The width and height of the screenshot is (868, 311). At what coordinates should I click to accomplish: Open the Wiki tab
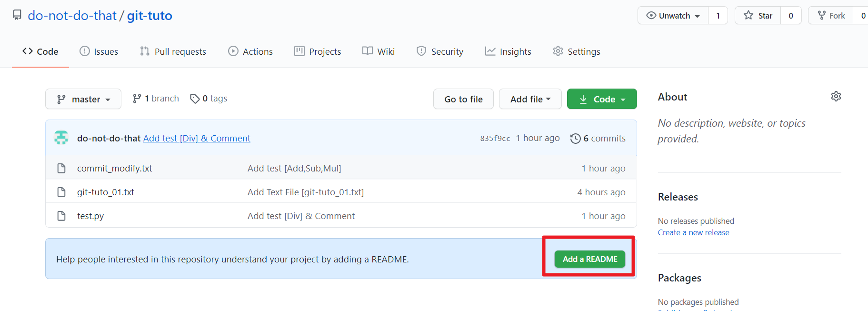click(x=379, y=51)
